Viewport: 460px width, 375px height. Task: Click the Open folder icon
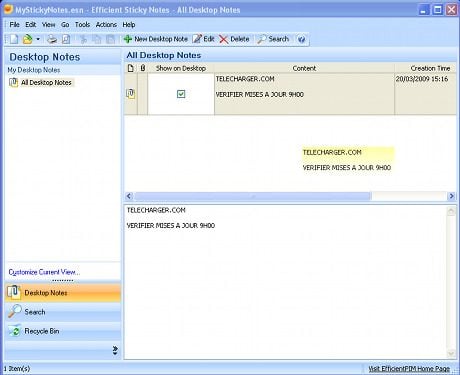click(27, 39)
